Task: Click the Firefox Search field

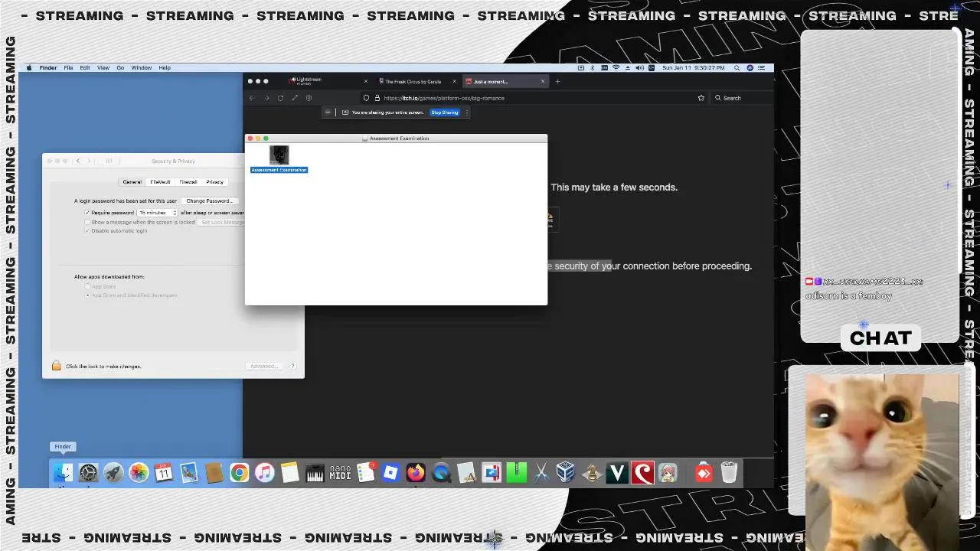Action: 740,98
